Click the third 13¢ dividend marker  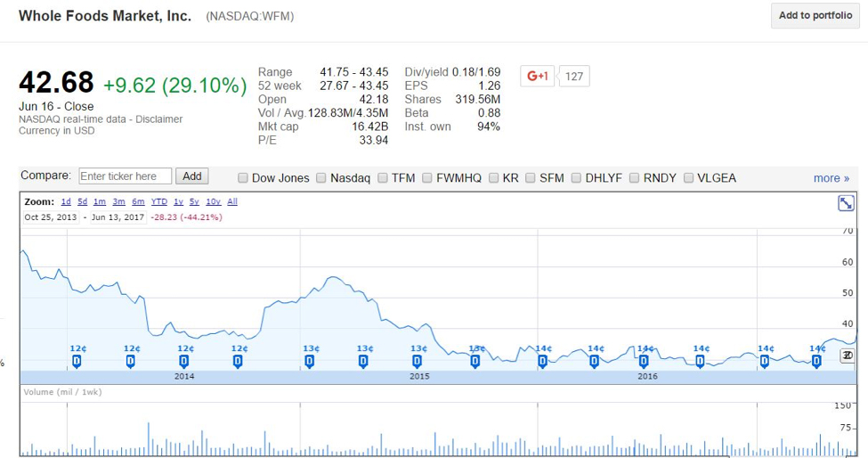coord(418,362)
